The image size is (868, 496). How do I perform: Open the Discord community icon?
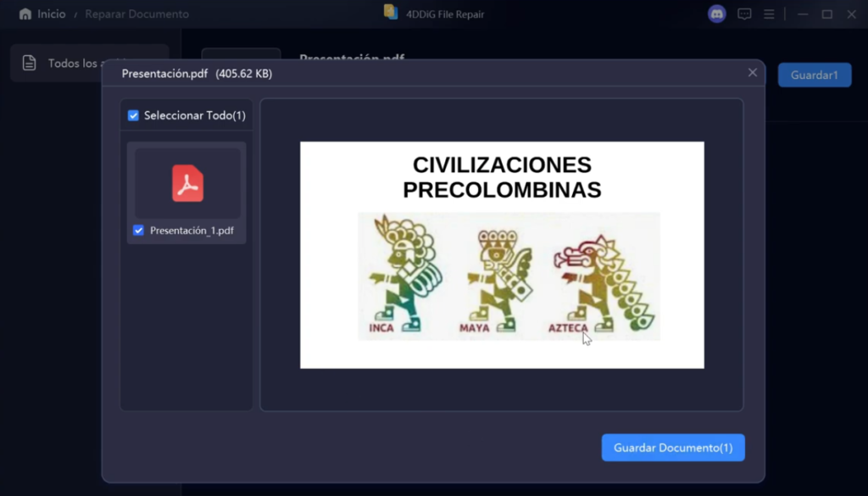coord(717,14)
